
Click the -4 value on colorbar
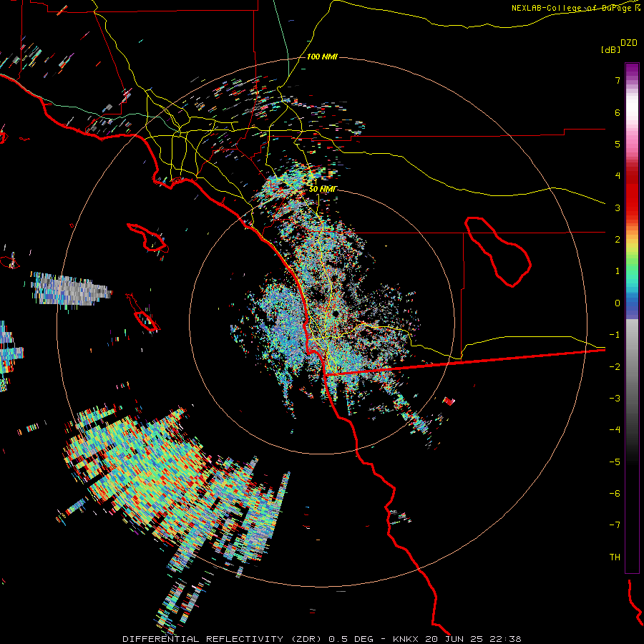(x=615, y=429)
